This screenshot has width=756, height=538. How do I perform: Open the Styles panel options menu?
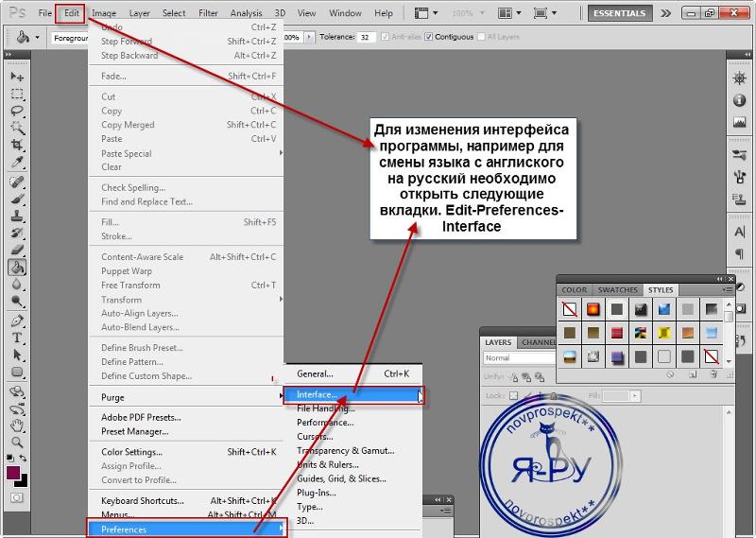pyautogui.click(x=728, y=289)
